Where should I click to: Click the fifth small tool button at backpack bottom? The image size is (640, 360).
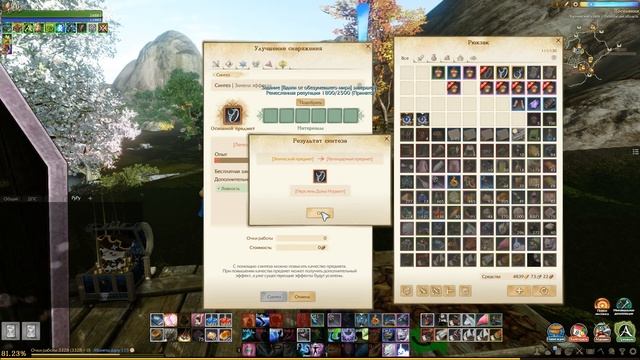pyautogui.click(x=465, y=291)
